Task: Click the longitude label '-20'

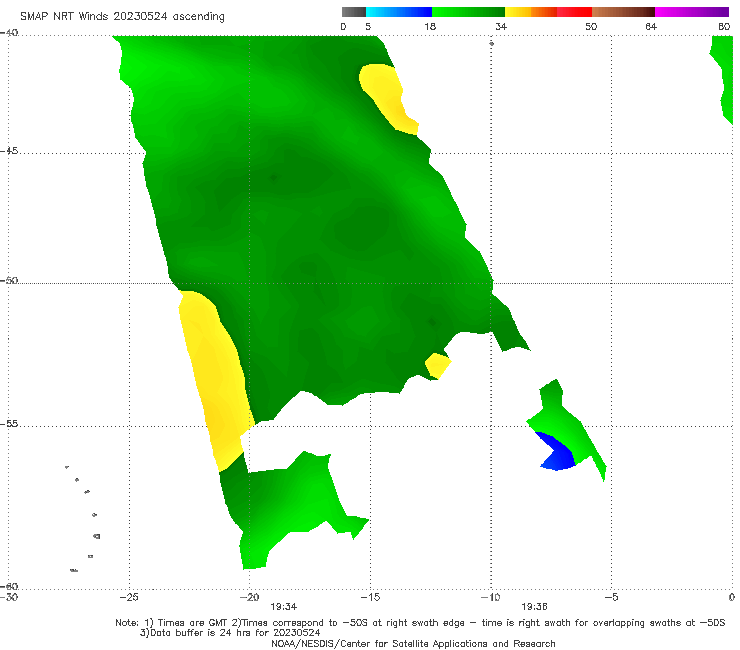Action: click(x=250, y=597)
